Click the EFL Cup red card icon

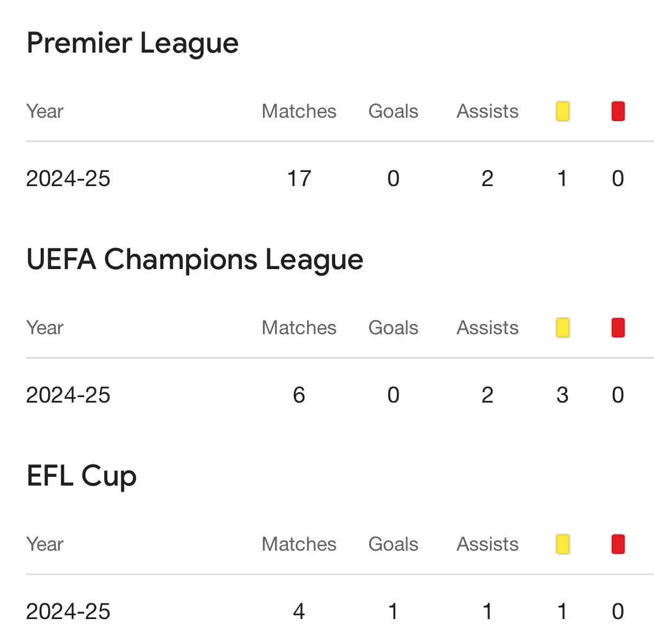[x=618, y=544]
